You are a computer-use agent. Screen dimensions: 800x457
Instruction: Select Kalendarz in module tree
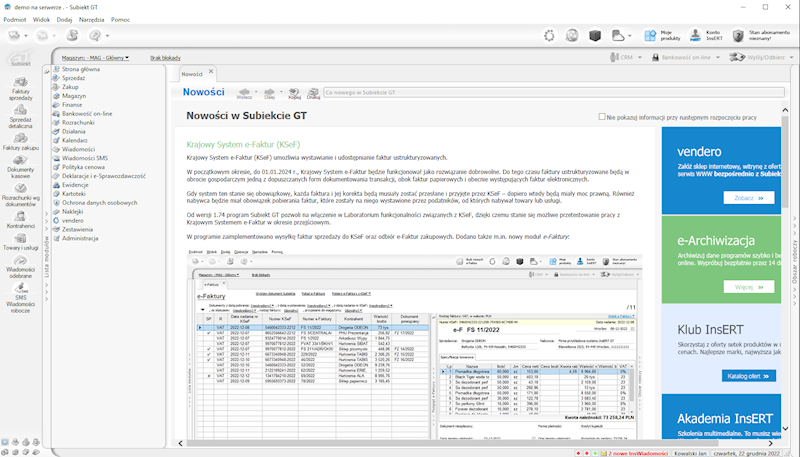74,140
